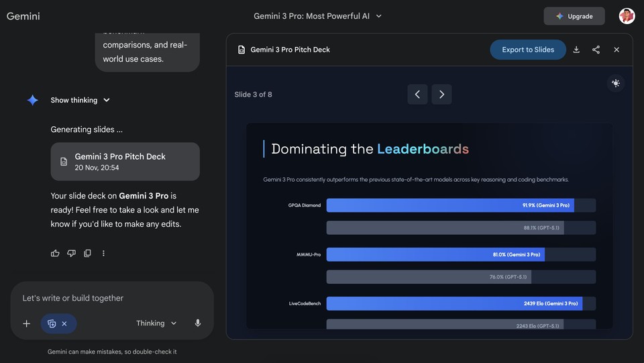Toggle light/dark theme for slides
The height and width of the screenshot is (363, 644).
click(616, 83)
